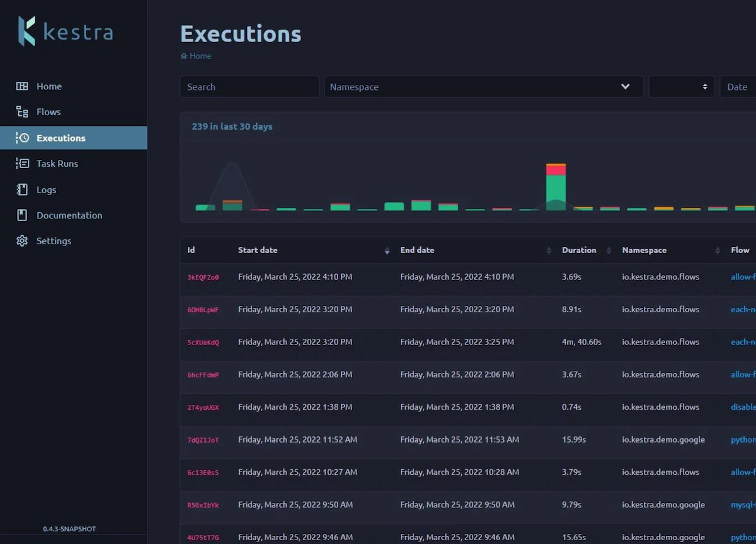The image size is (756, 544).
Task: Open execution 3kEQFZo0
Action: [x=203, y=277]
